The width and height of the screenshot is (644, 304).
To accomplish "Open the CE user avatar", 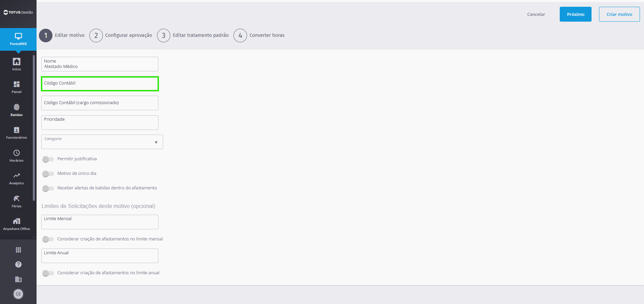I will 18,294.
